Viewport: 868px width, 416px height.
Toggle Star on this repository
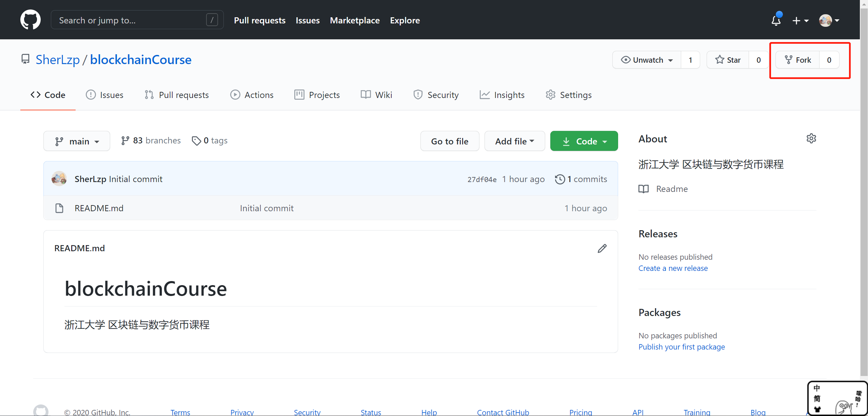pyautogui.click(x=728, y=60)
